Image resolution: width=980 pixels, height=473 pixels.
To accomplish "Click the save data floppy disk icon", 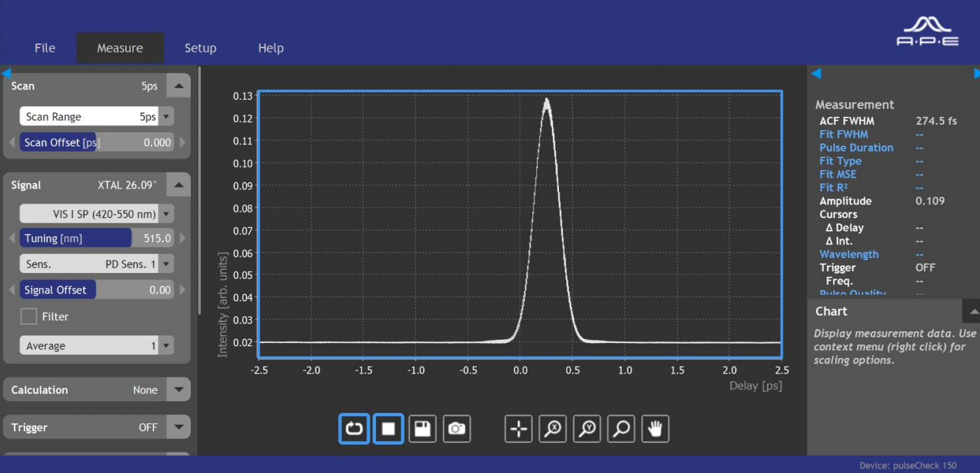I will click(x=422, y=429).
